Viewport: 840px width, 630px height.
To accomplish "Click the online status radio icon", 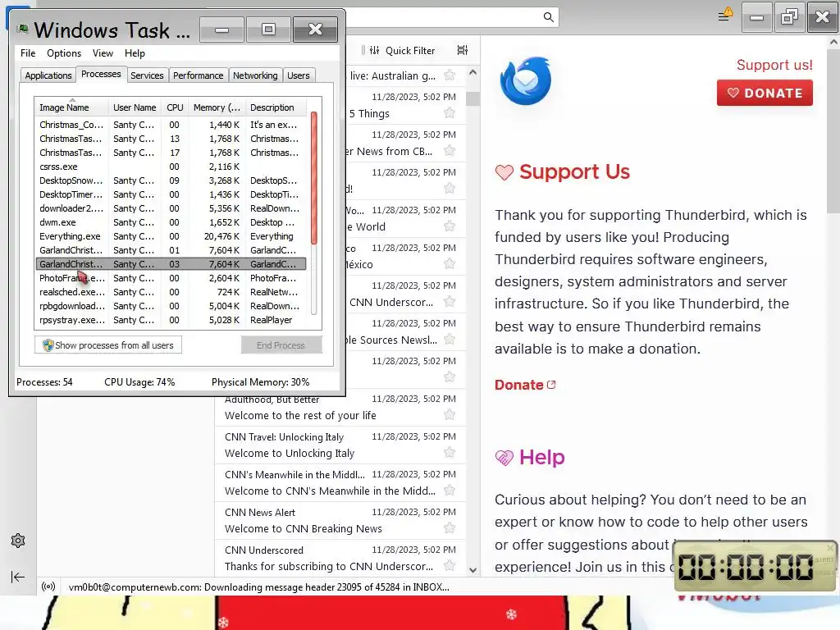I will point(48,587).
